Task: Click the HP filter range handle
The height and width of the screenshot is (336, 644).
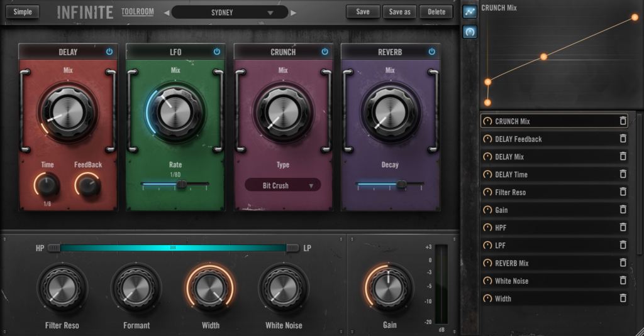Action: tap(54, 248)
